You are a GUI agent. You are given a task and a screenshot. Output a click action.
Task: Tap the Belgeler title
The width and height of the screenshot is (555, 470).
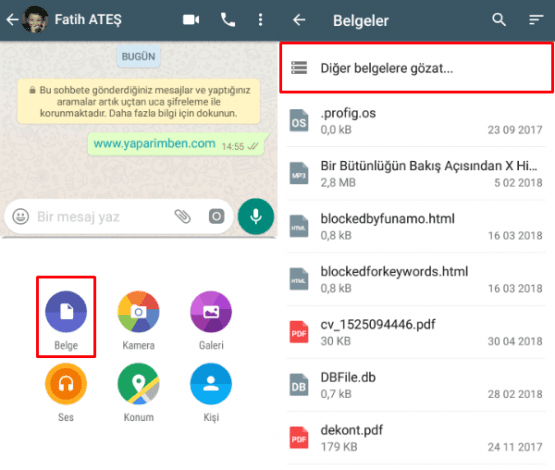click(360, 21)
